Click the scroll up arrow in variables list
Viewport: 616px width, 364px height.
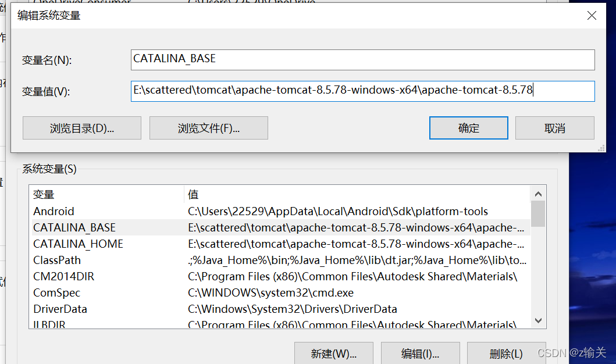click(538, 194)
